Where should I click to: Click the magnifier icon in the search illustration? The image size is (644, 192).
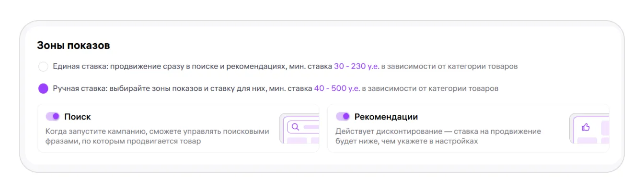295,127
